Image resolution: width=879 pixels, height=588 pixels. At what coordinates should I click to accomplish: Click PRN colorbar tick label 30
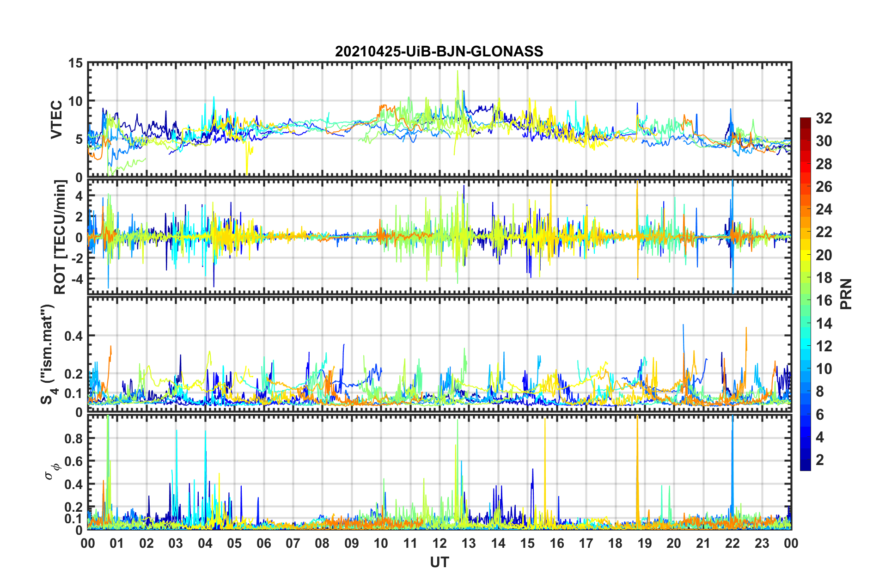click(x=824, y=141)
